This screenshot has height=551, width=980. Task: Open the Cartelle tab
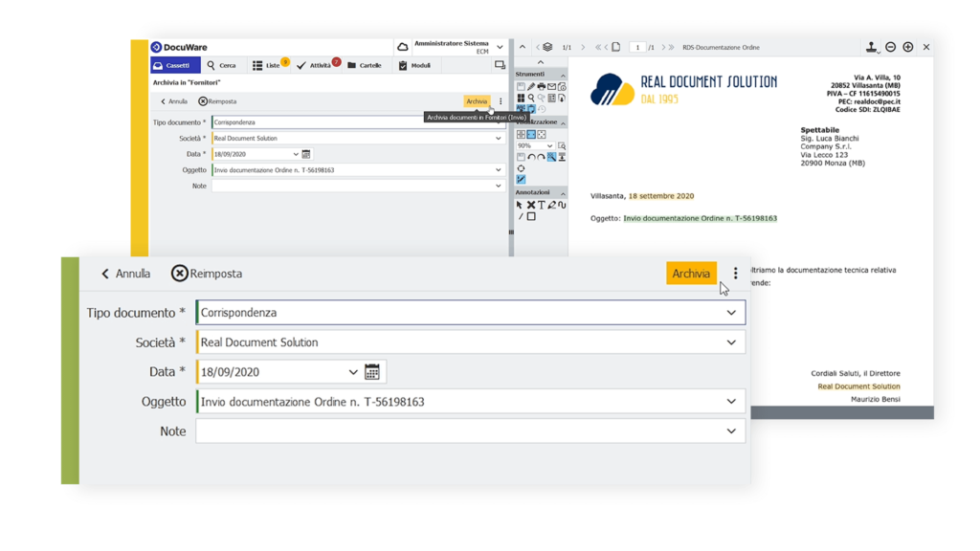[x=365, y=65]
